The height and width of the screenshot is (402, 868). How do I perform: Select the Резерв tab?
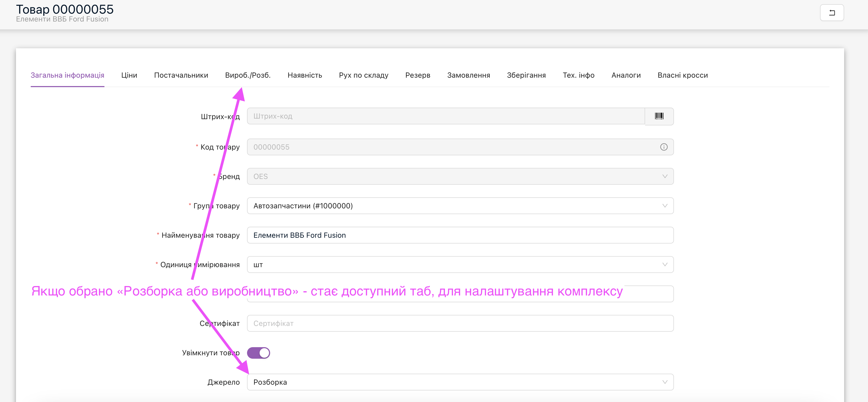pyautogui.click(x=417, y=75)
